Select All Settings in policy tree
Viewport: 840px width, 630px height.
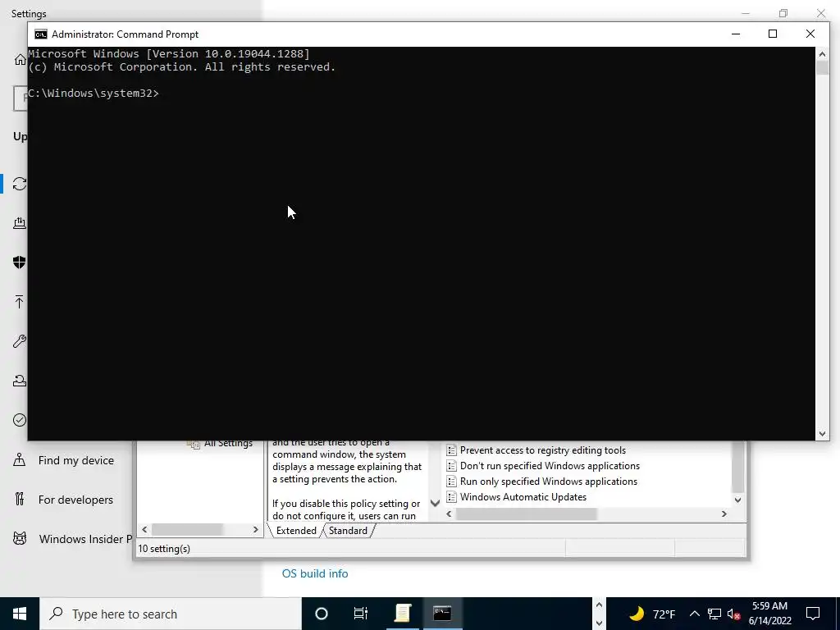228,444
